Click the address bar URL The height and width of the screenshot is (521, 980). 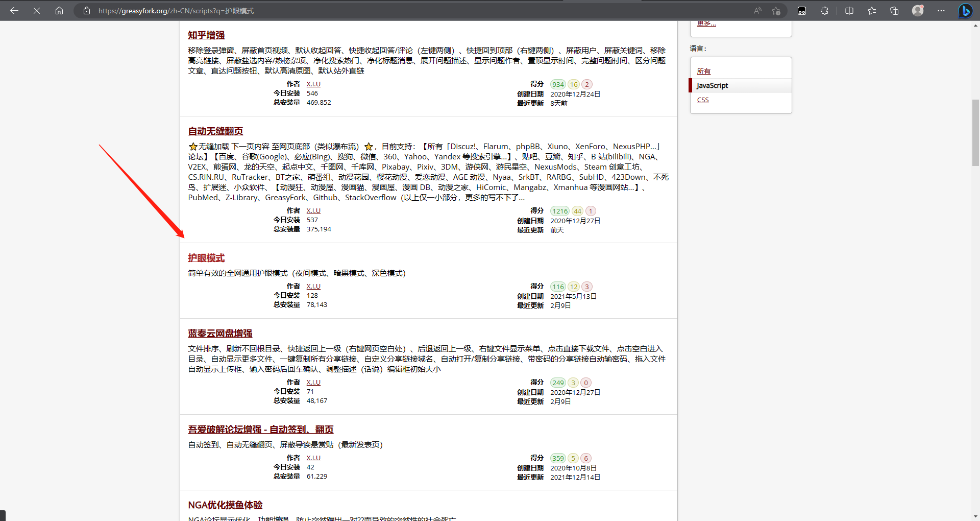pos(176,11)
